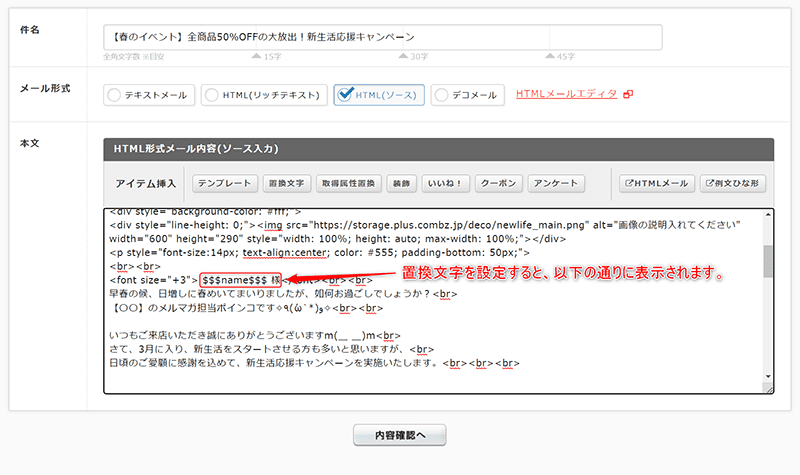Click the textarea scrollbar up arrow

click(x=768, y=215)
